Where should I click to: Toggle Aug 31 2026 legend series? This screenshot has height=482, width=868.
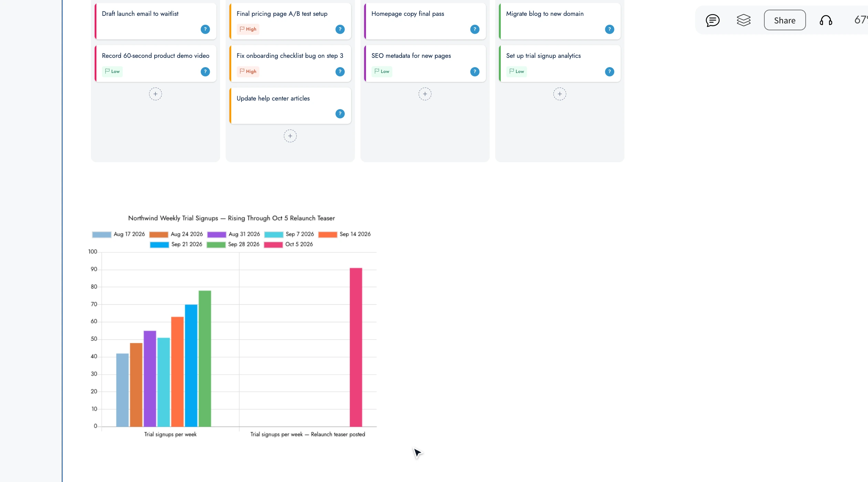point(234,234)
